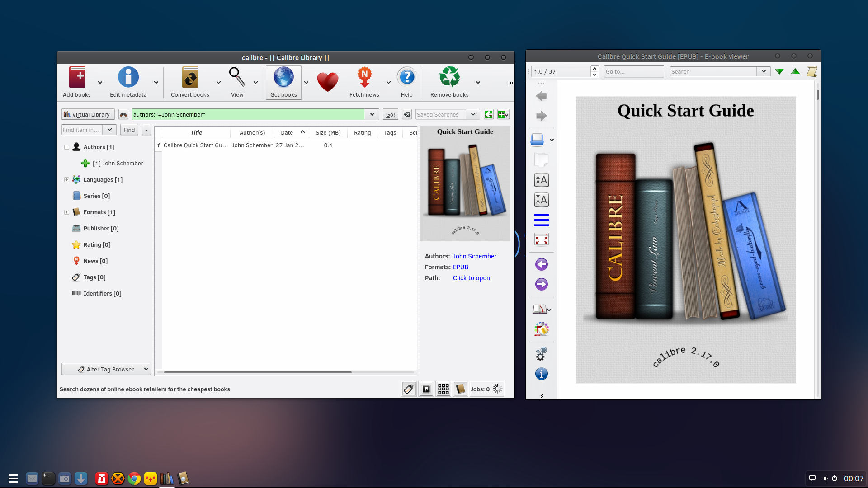Expand hidden main toolbar items chevron
This screenshot has width=868, height=488.
(x=511, y=83)
